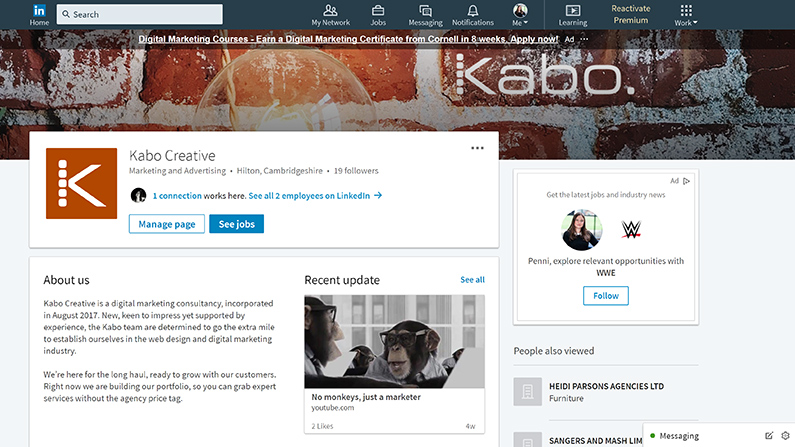The image size is (795, 447).
Task: Click the People also viewed heading
Action: click(554, 351)
